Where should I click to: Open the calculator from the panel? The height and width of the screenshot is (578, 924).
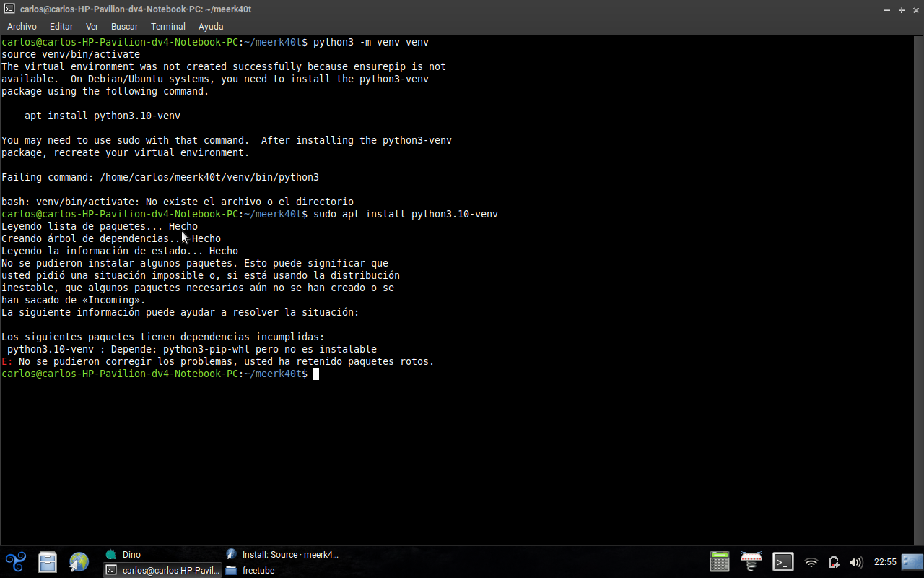720,562
